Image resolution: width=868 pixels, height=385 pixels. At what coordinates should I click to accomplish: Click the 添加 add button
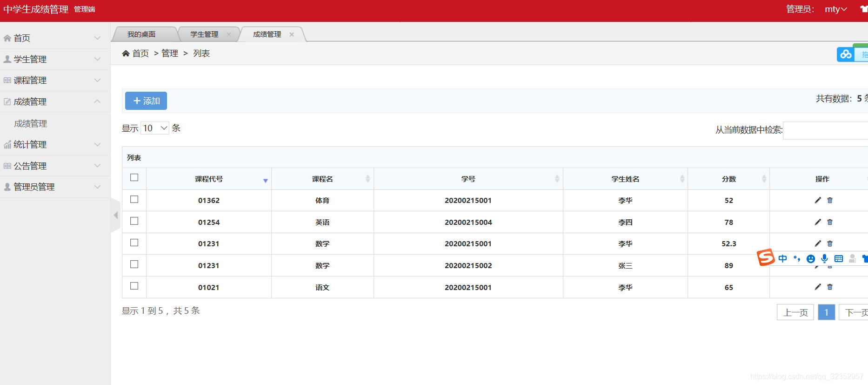click(146, 101)
